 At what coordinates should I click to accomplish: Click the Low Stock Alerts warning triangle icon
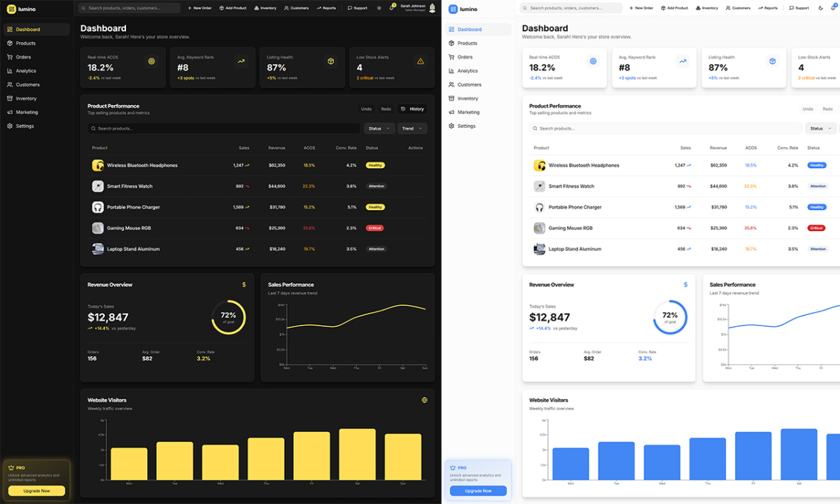point(420,62)
